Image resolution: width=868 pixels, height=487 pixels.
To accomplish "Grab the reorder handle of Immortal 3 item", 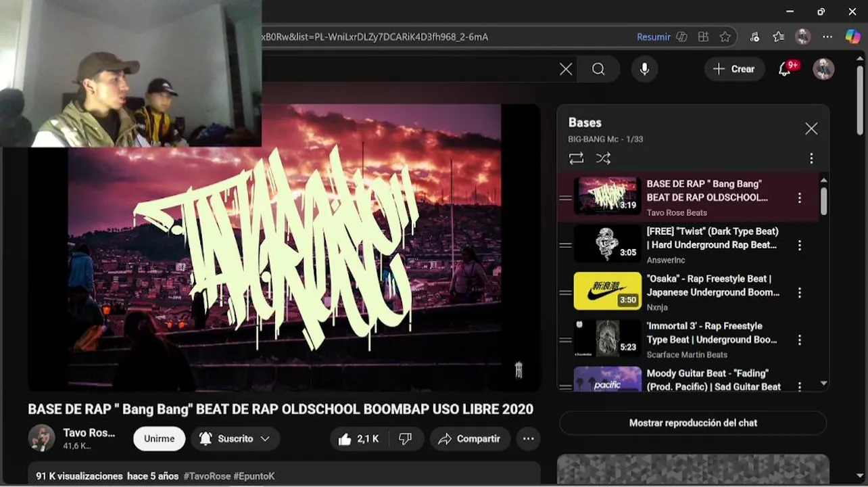I will pos(565,340).
